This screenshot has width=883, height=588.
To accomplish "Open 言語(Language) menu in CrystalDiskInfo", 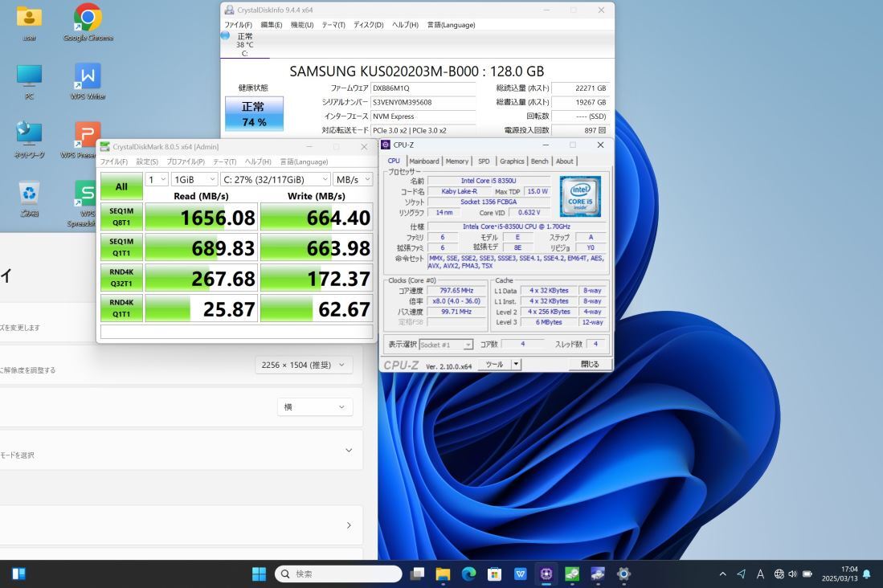I will tap(451, 25).
